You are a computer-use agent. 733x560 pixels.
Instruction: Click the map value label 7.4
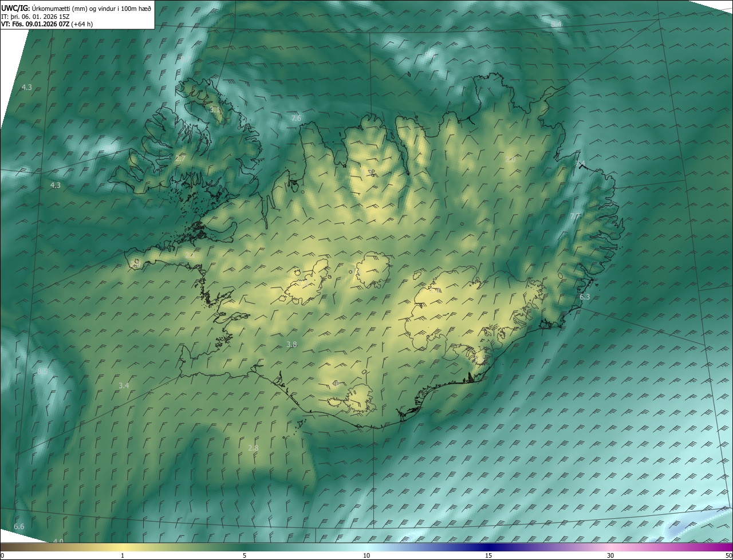pos(580,164)
